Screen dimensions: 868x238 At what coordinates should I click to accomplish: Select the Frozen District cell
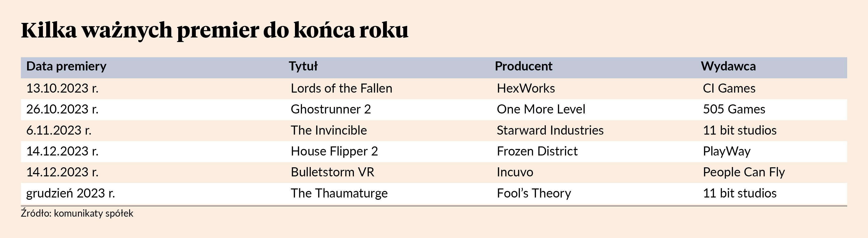pos(537,151)
